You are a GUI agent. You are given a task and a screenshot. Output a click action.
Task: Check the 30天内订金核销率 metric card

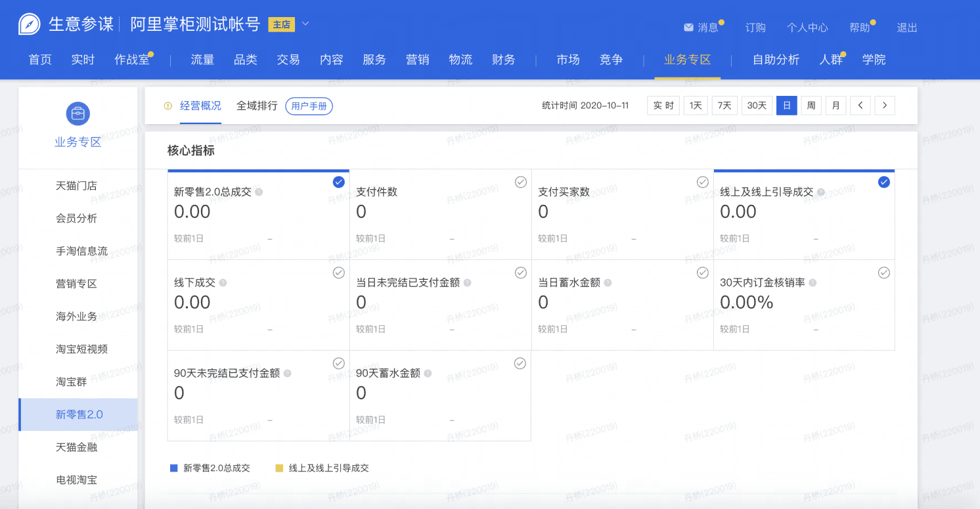pyautogui.click(x=884, y=273)
